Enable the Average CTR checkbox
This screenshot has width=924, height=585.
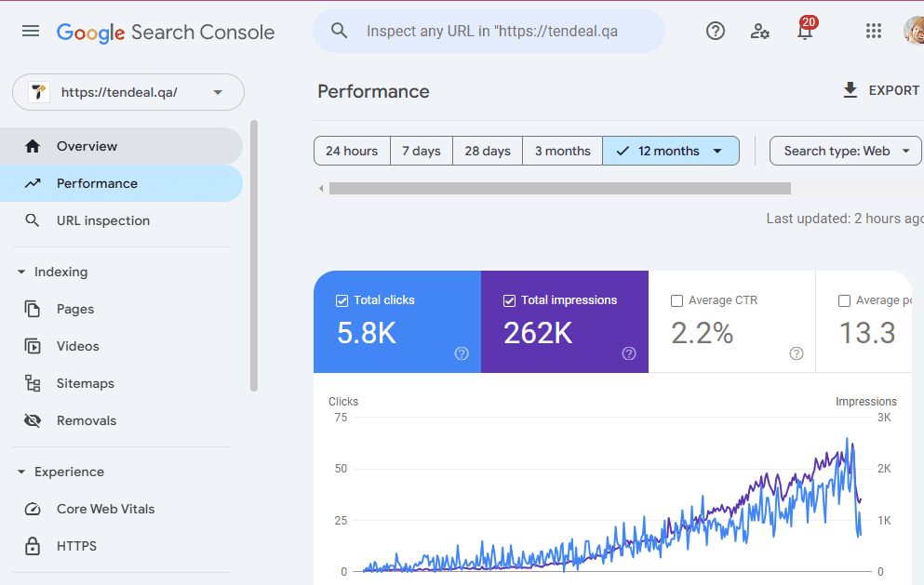[676, 300]
